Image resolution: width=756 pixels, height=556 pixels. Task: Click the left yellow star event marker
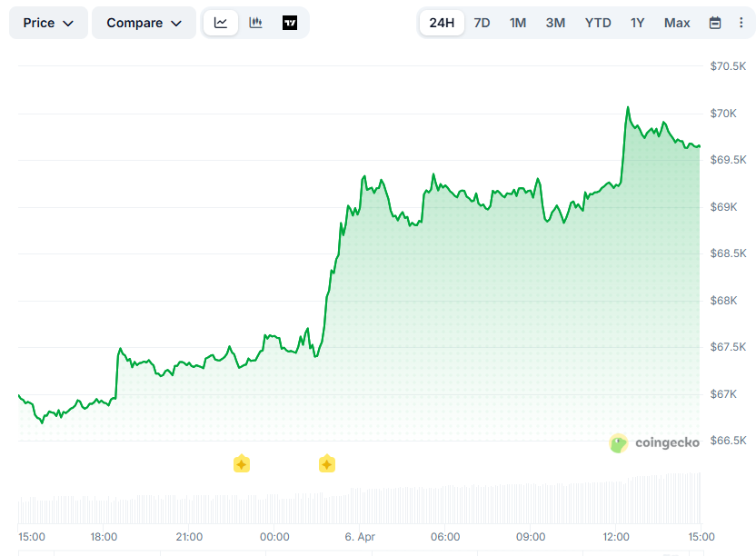click(x=242, y=463)
